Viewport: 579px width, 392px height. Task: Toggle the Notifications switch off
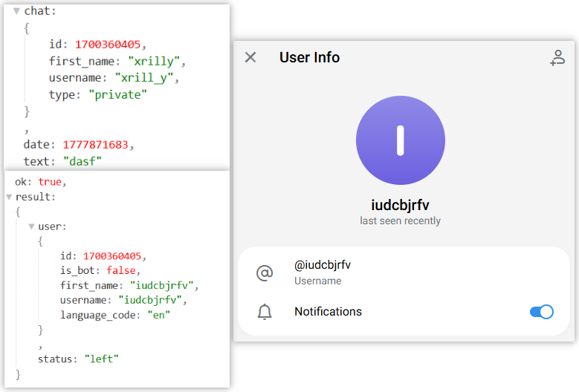tap(542, 312)
